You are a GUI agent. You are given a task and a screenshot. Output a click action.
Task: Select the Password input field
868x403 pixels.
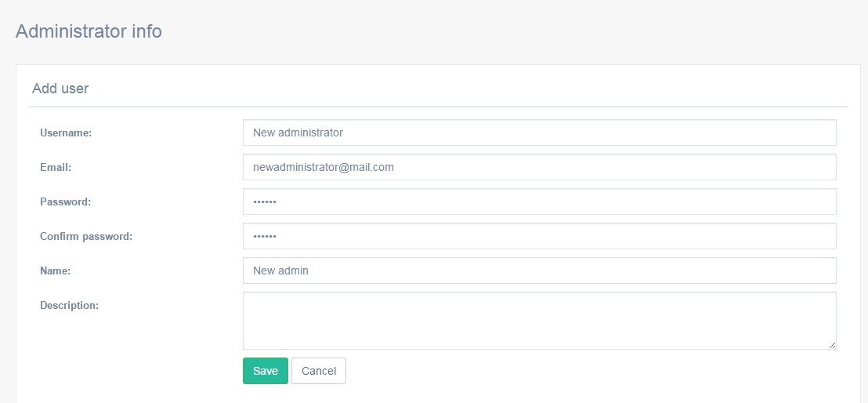(x=539, y=201)
